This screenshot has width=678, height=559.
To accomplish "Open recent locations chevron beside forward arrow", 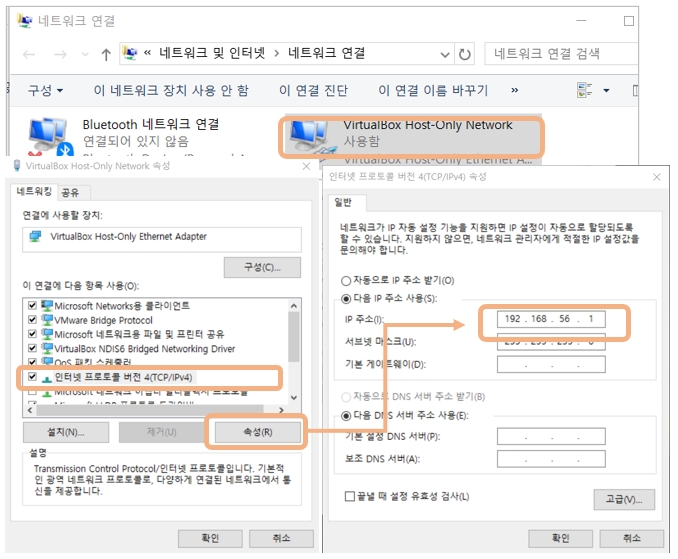I will (x=85, y=54).
